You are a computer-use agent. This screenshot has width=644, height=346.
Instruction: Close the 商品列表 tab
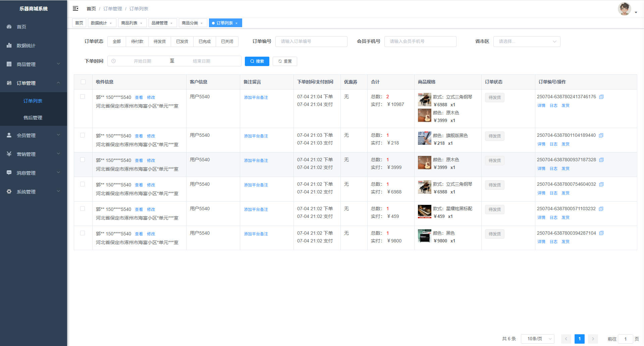(141, 23)
